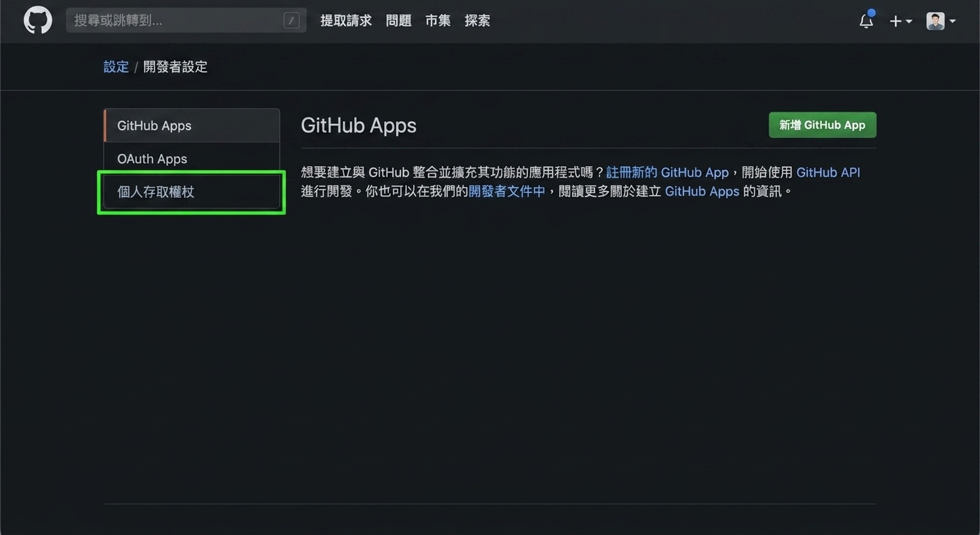Click the slash shortcut key icon in search
The width and height of the screenshot is (980, 535).
(292, 21)
